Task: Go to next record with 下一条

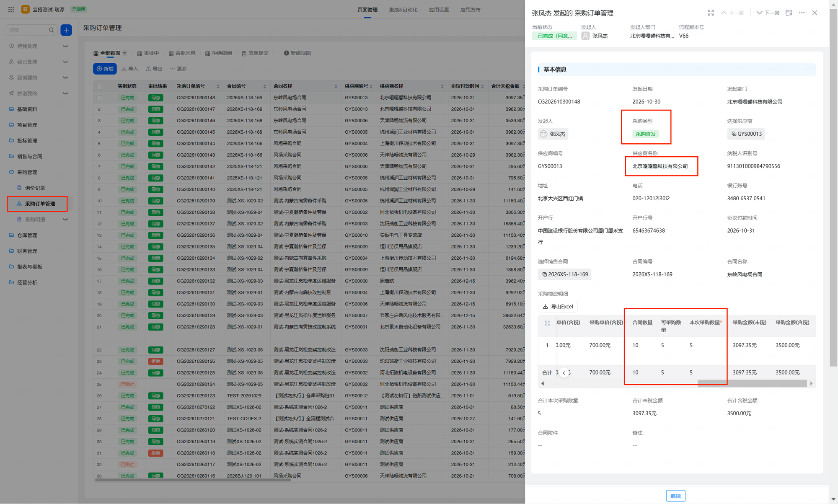Action: pos(768,13)
